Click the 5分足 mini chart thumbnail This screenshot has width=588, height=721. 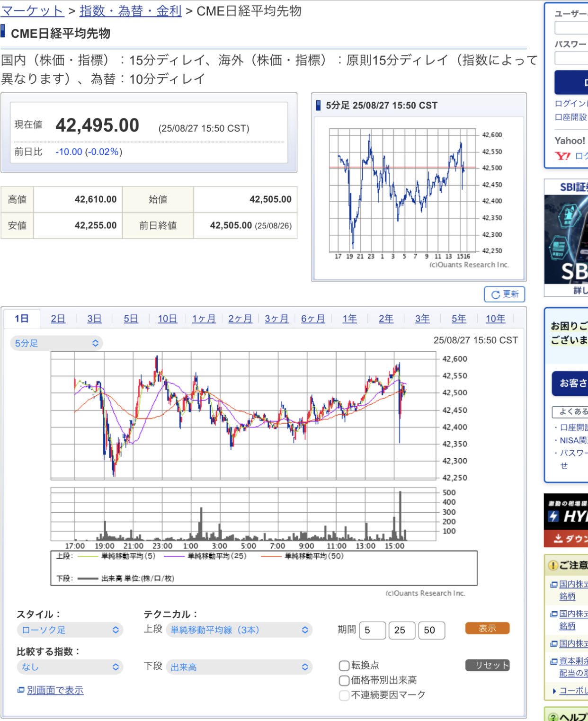(419, 198)
